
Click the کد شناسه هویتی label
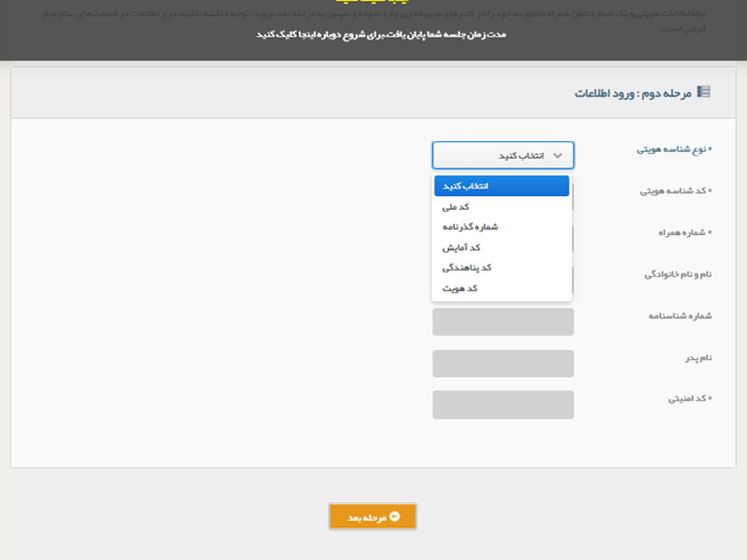(675, 191)
